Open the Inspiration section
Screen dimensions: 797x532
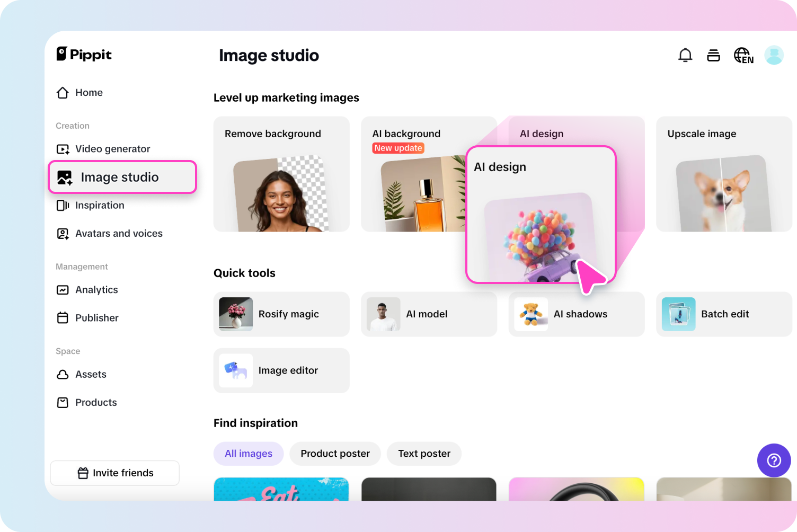pyautogui.click(x=100, y=205)
